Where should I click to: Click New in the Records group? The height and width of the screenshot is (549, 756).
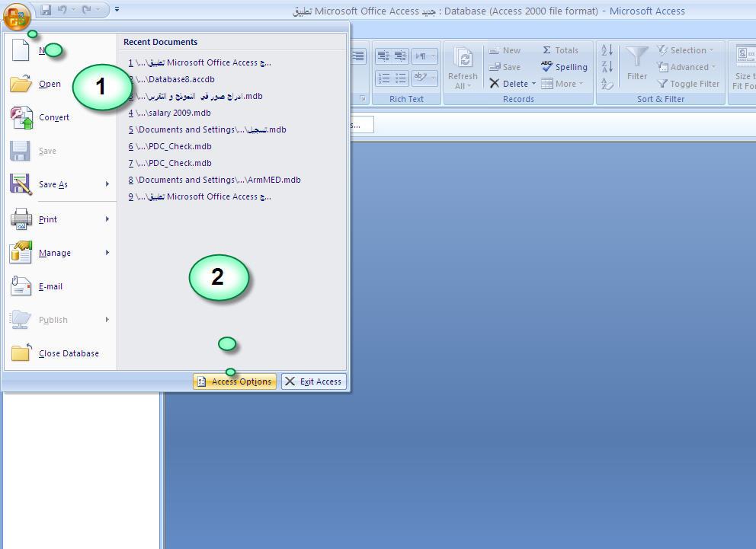pyautogui.click(x=505, y=50)
